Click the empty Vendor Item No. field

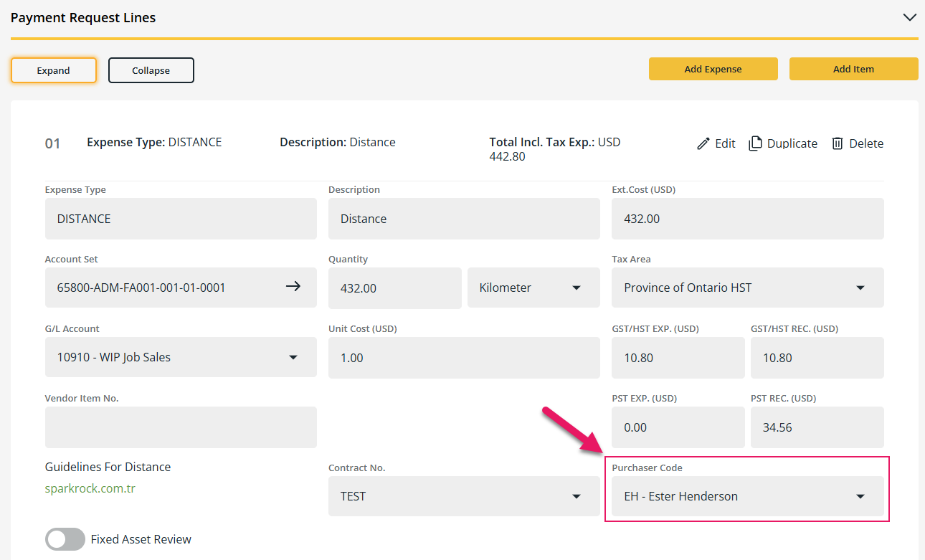coord(181,427)
